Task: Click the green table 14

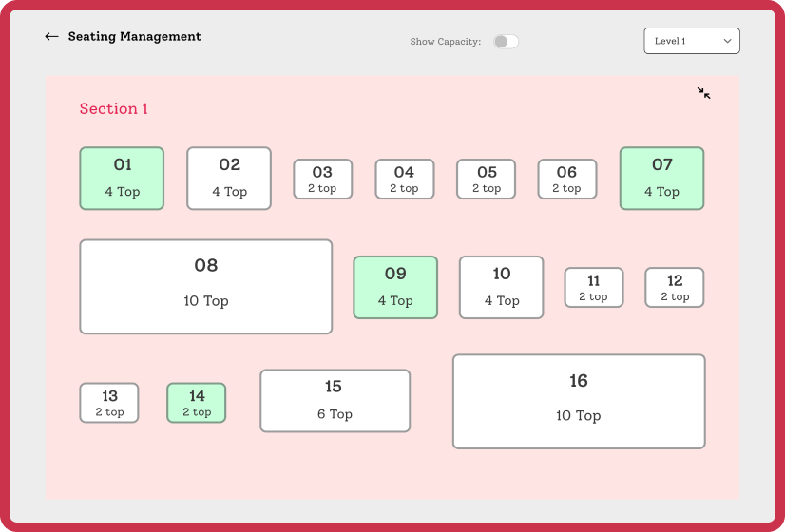Action: 197,403
